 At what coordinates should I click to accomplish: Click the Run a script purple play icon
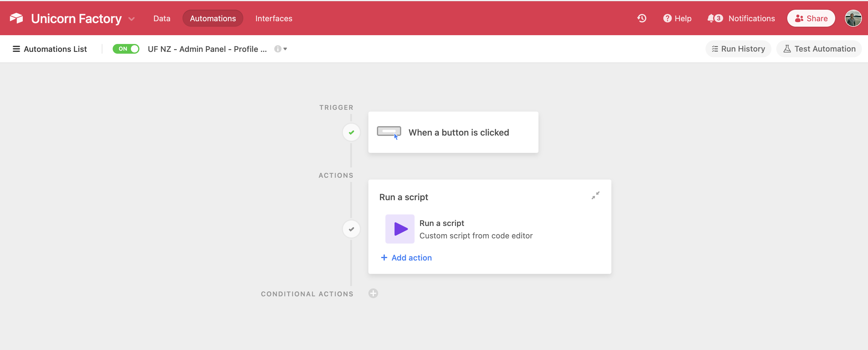point(400,229)
